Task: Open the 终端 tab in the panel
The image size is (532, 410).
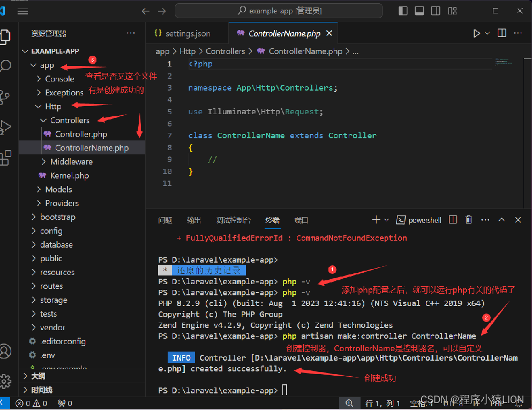Action: [272, 219]
